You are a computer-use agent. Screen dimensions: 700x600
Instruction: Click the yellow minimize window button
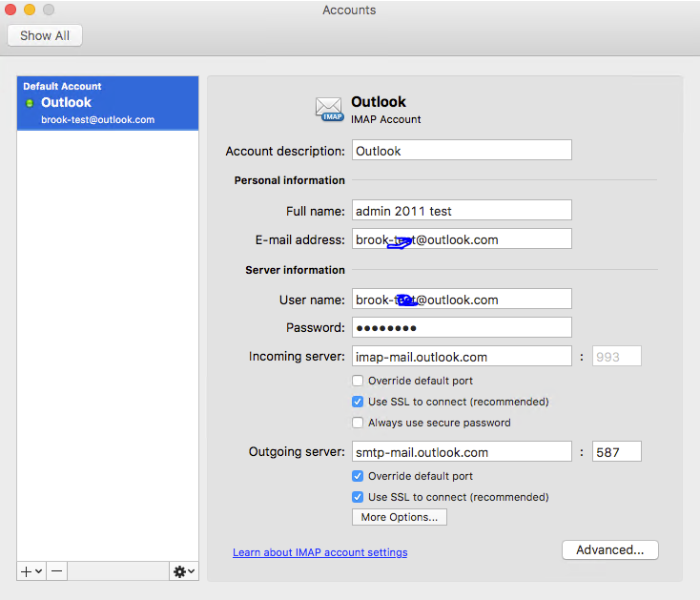click(30, 10)
